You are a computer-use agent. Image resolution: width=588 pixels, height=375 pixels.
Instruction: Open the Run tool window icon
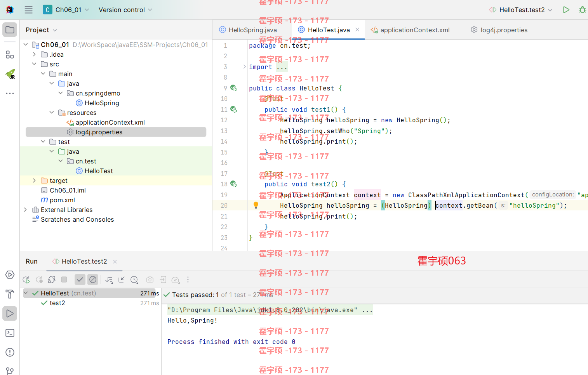[x=10, y=313]
